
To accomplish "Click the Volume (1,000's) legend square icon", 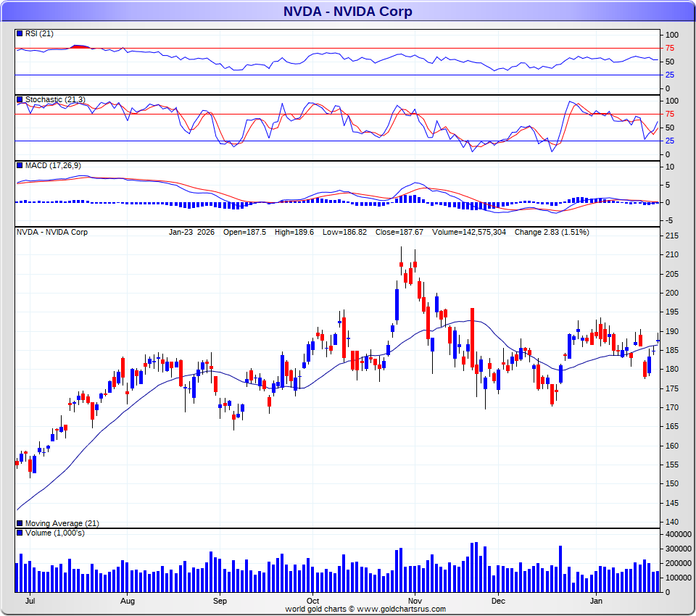I will point(20,533).
